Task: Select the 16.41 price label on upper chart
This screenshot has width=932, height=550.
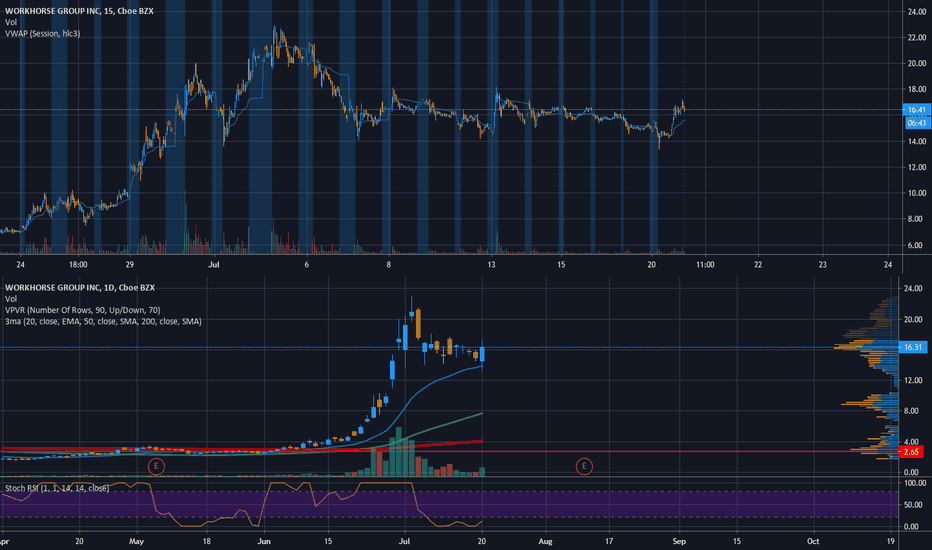Action: [x=917, y=109]
